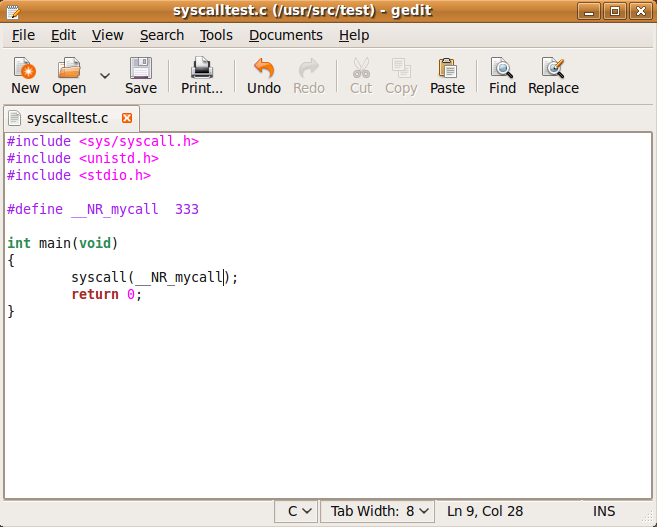Image resolution: width=657 pixels, height=527 pixels.
Task: Click the #include <sys/syscall.h> line
Action: click(103, 142)
